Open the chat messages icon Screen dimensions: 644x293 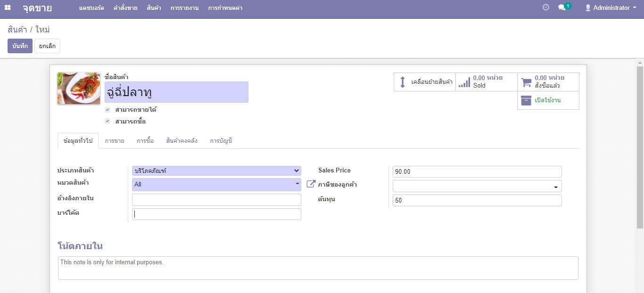[561, 8]
